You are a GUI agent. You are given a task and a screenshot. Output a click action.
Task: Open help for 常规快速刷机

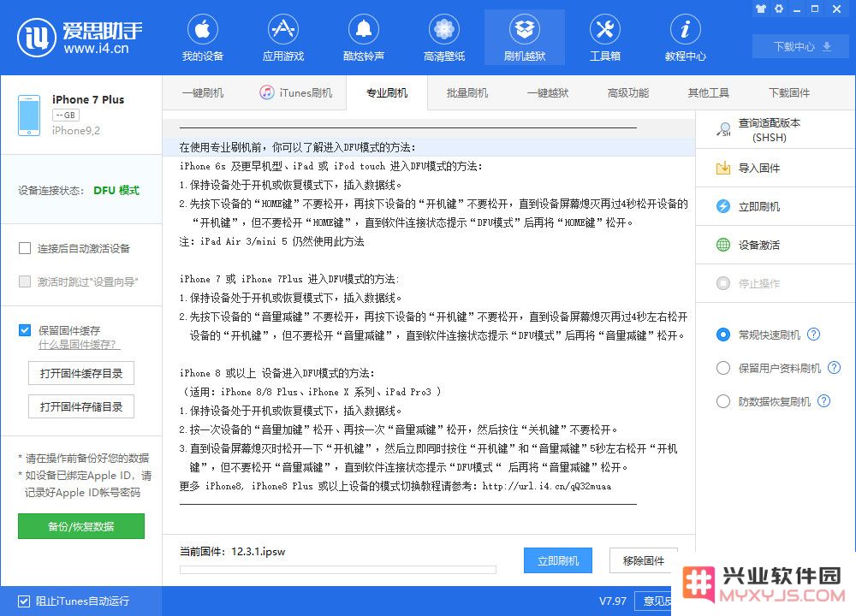813,334
